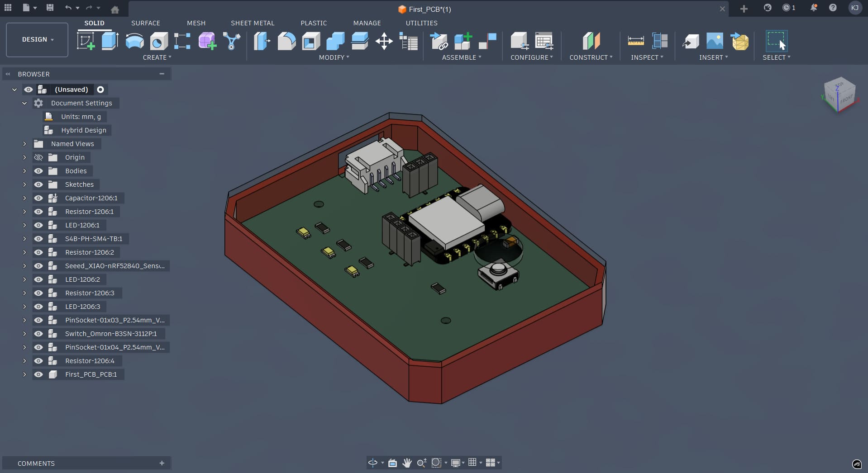
Task: Open the Fillet tool in Modify
Action: click(286, 41)
